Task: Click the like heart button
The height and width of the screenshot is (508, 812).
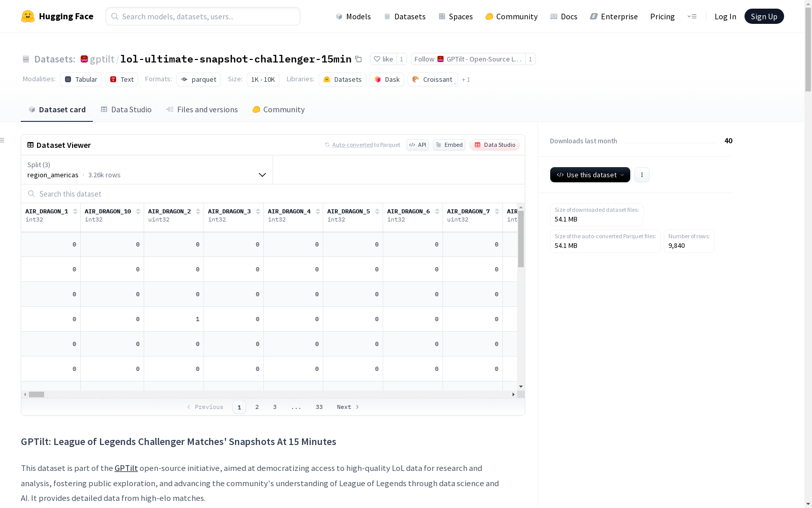Action: click(384, 59)
